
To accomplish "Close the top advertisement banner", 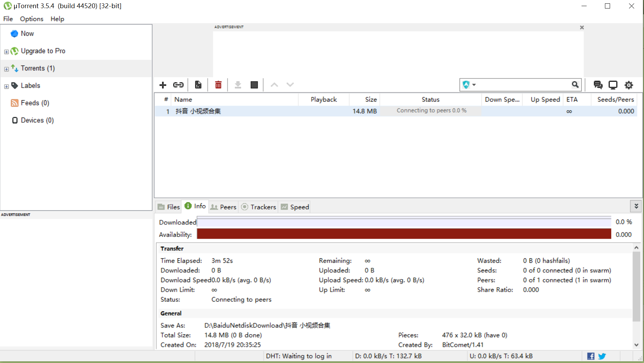I will 582,28.
